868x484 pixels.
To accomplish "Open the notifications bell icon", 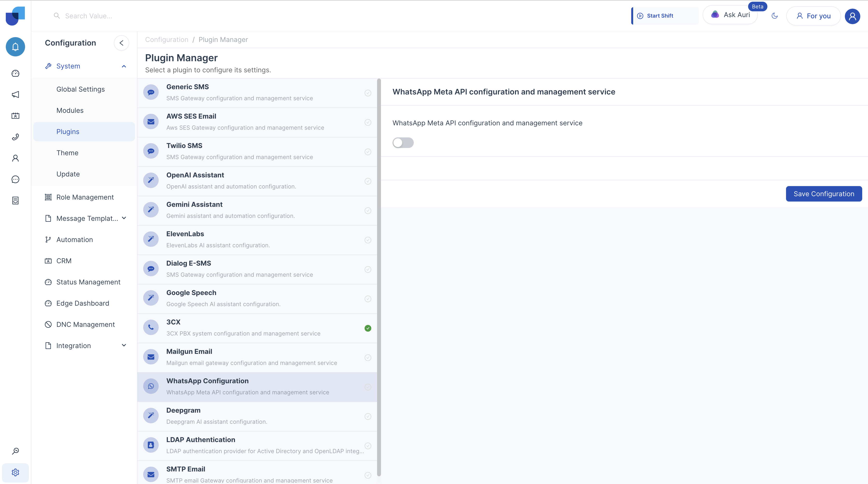I will (15, 47).
